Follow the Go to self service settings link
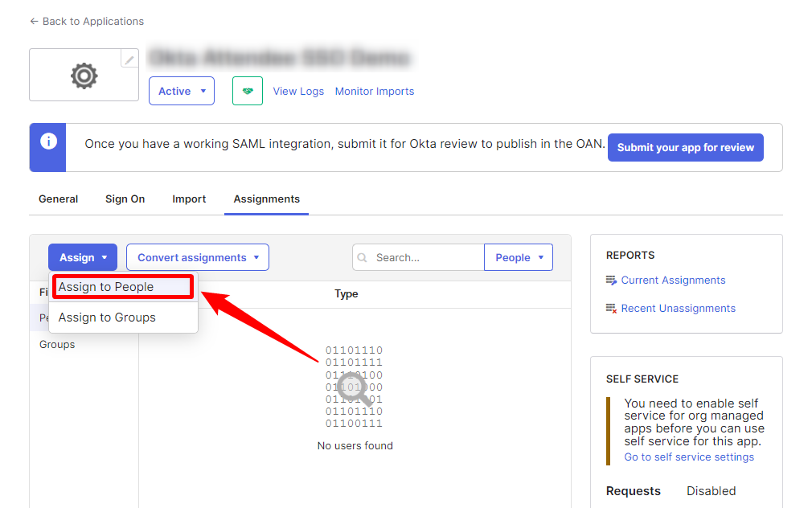The height and width of the screenshot is (508, 812). point(689,457)
